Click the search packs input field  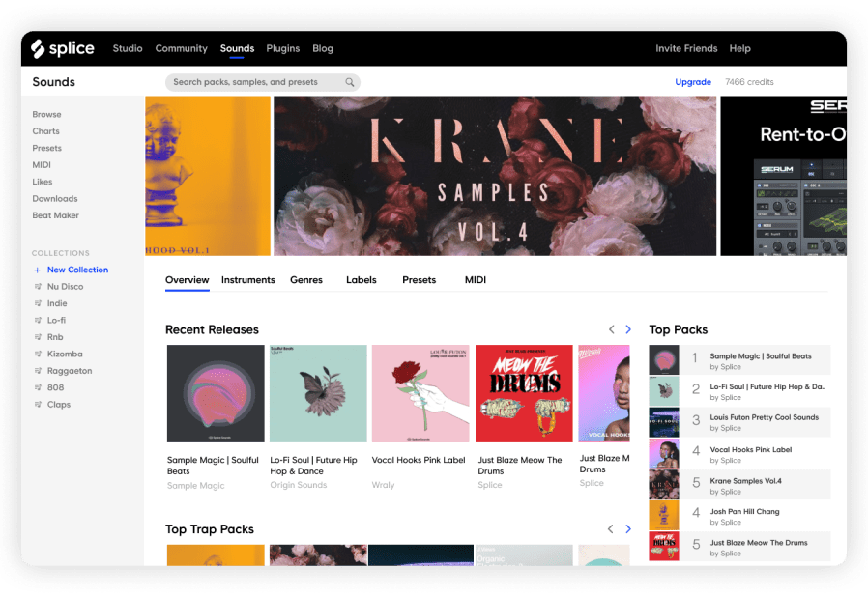point(263,82)
